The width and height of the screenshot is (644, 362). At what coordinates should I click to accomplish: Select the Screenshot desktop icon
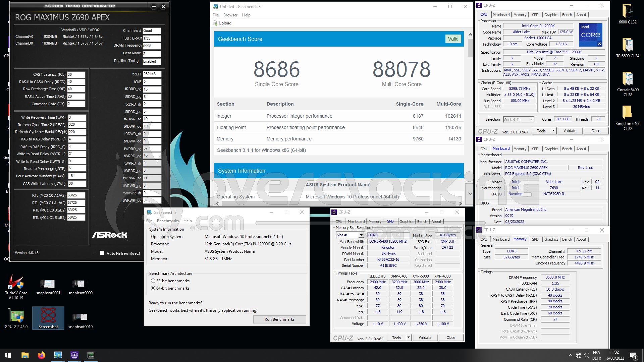click(48, 318)
